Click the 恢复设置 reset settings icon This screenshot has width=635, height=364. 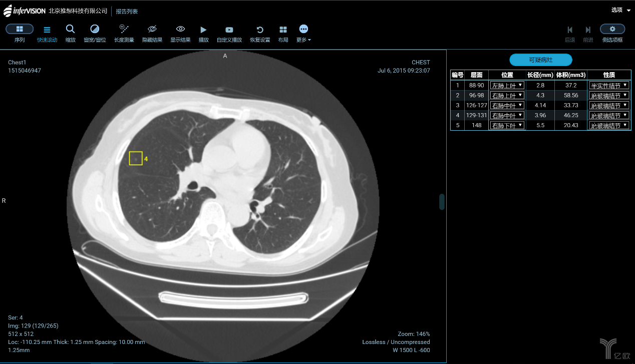pyautogui.click(x=260, y=30)
